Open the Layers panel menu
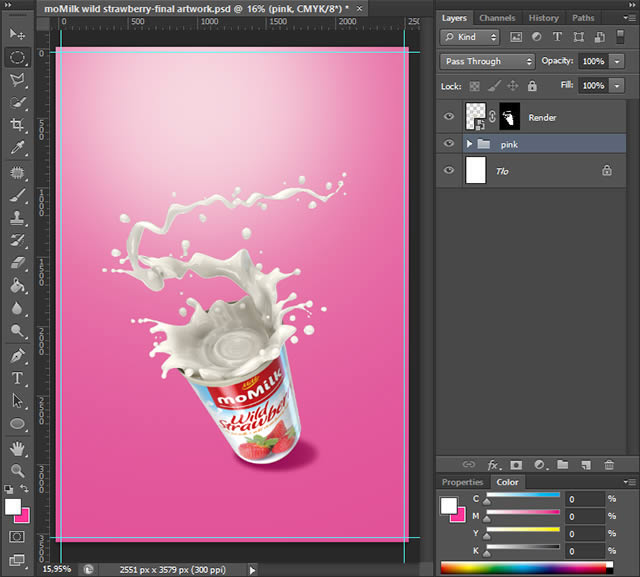Viewport: 640px width, 577px height. click(629, 18)
